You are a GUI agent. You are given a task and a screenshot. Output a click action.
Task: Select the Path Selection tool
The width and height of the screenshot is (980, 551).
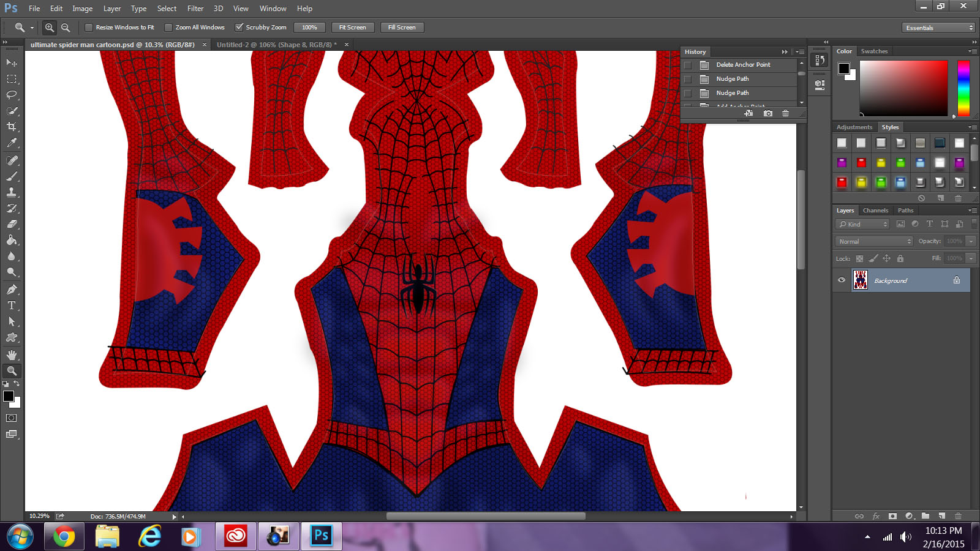12,321
